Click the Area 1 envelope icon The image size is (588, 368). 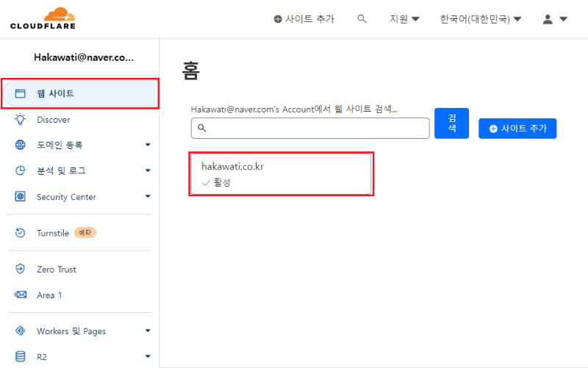[x=21, y=295]
